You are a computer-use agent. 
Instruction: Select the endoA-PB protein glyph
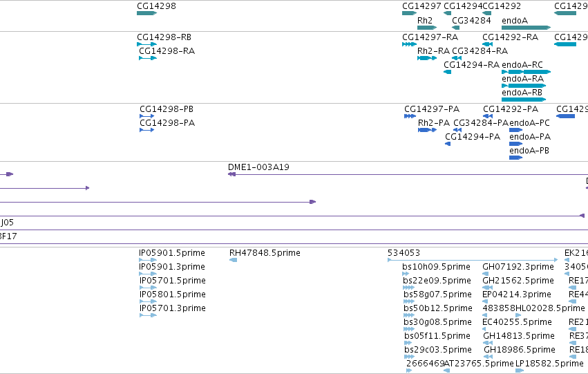(515, 158)
